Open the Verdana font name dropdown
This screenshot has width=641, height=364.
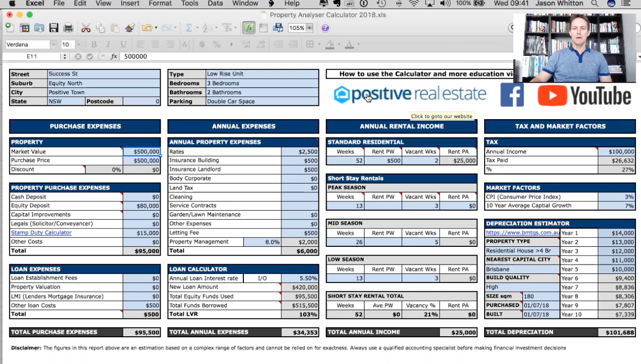54,45
